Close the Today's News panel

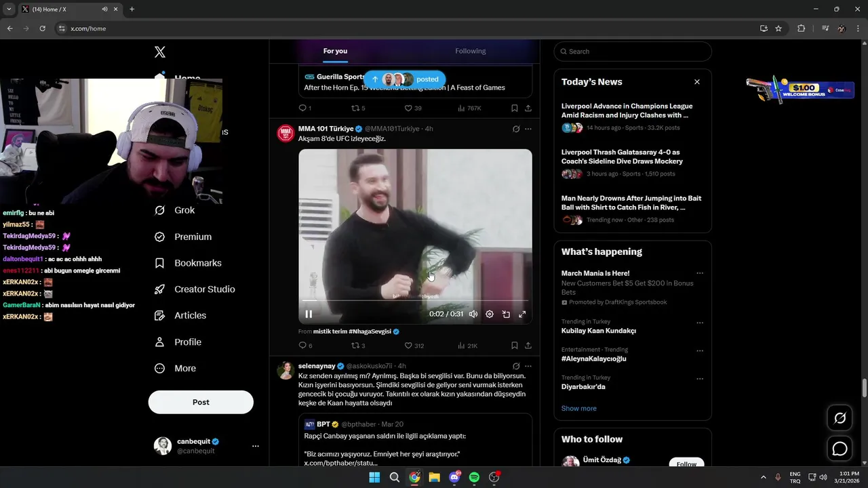[x=697, y=82]
